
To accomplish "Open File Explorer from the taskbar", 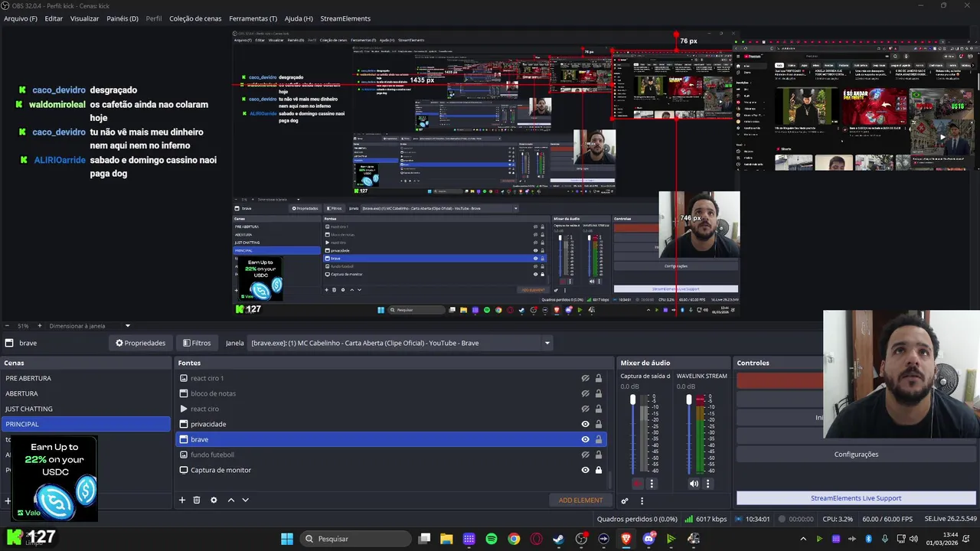I will click(x=446, y=539).
